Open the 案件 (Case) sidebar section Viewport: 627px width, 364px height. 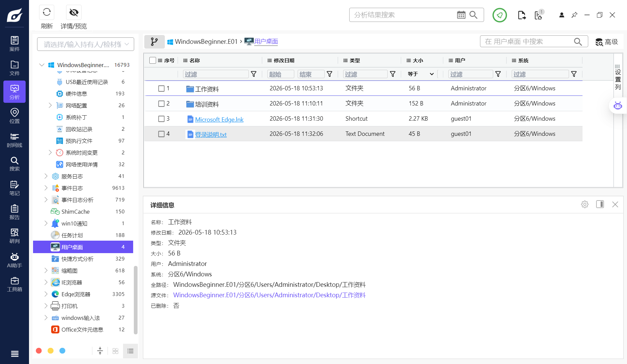tap(14, 43)
